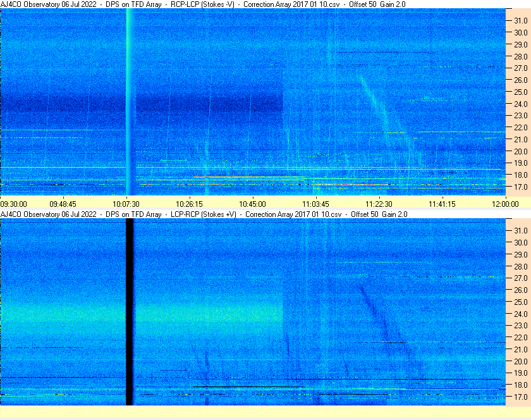
Task: Click the 10:45:00 time axis label
Action: (x=253, y=204)
